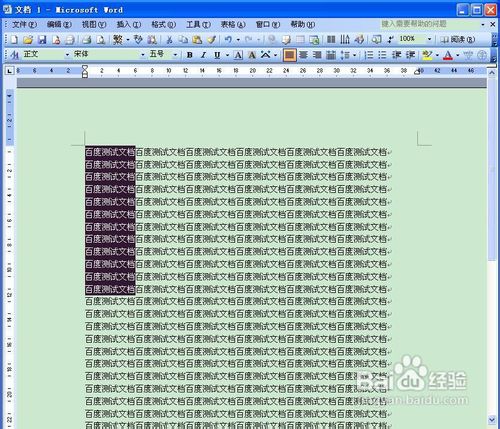500x429 pixels.
Task: Click the Copy icon
Action: click(x=183, y=40)
